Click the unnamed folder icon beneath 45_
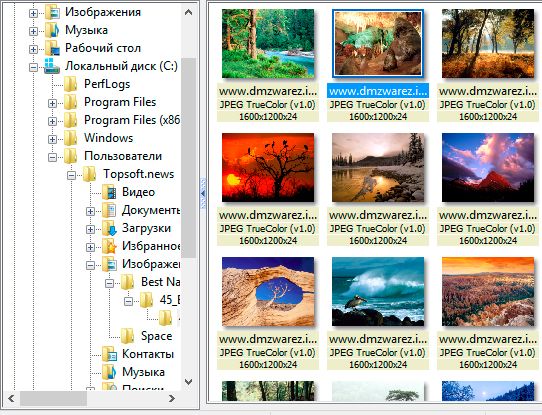The image size is (542, 415). click(165, 318)
